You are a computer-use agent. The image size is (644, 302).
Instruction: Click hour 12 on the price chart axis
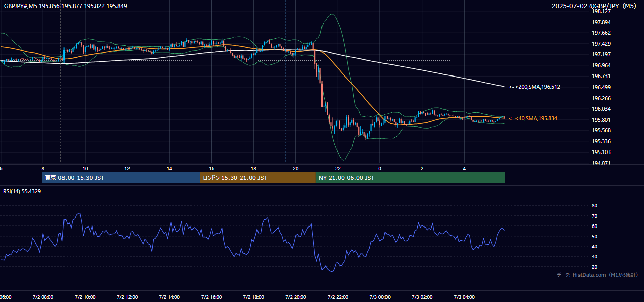pos(127,169)
